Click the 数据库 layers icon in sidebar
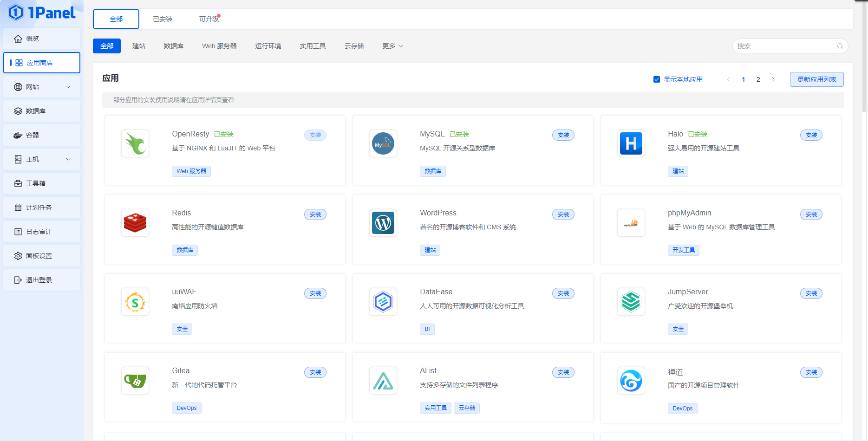Viewport: 868px width, 441px height. coord(18,111)
